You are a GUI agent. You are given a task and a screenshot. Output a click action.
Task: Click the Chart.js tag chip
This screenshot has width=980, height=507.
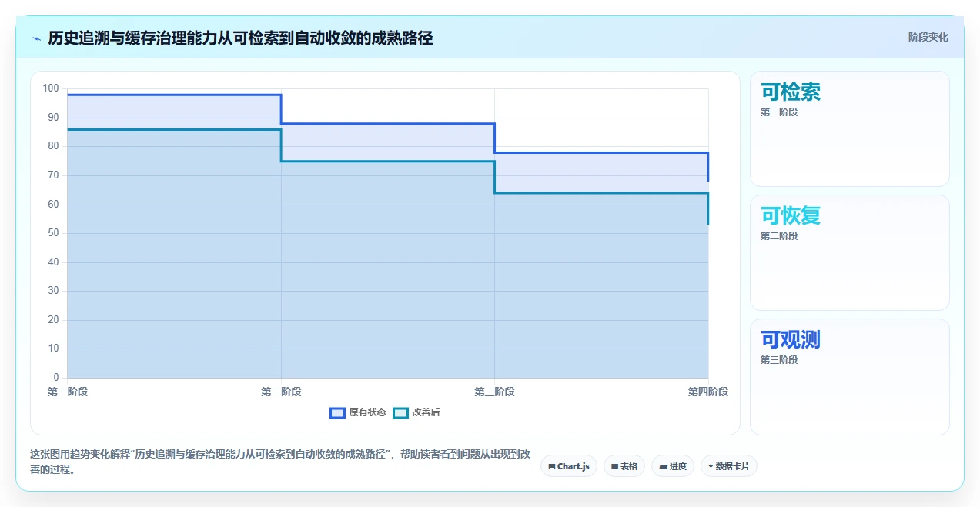(569, 466)
